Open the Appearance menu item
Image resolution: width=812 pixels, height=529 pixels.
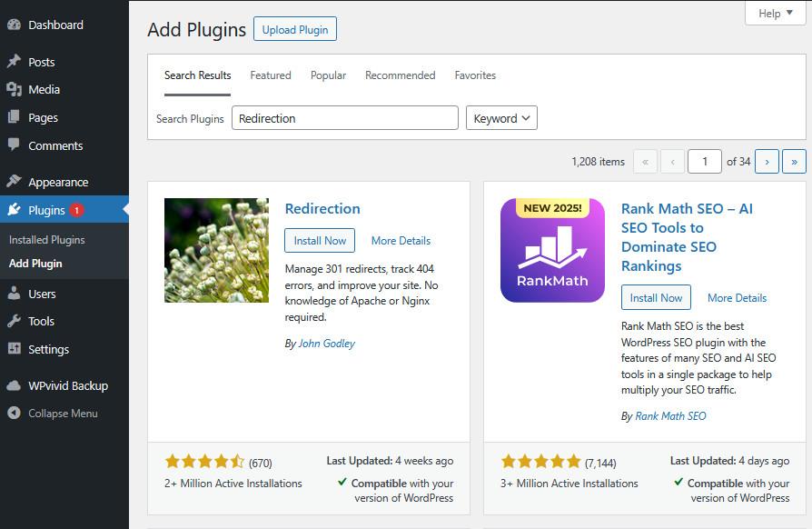pos(64,182)
